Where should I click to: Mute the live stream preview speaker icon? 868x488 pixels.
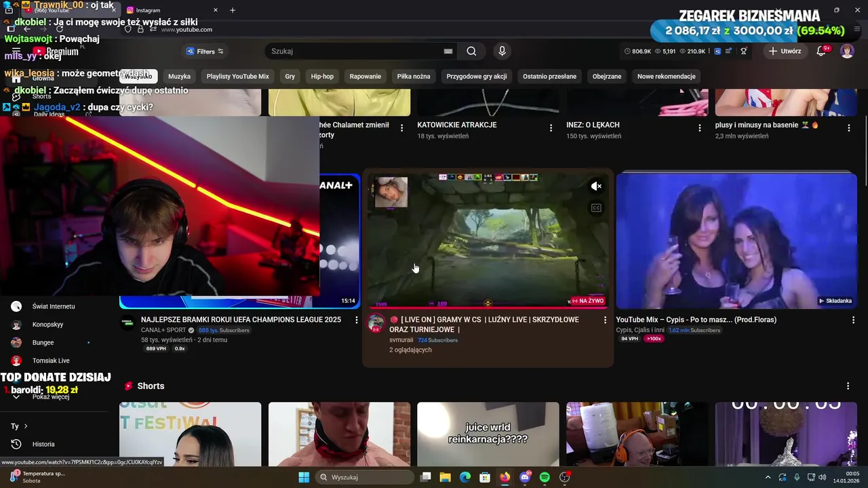point(596,186)
